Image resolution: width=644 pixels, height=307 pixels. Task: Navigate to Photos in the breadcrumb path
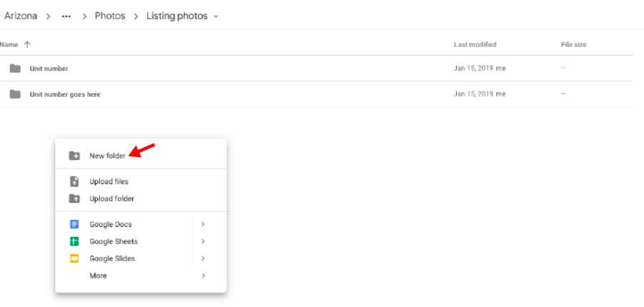[110, 16]
